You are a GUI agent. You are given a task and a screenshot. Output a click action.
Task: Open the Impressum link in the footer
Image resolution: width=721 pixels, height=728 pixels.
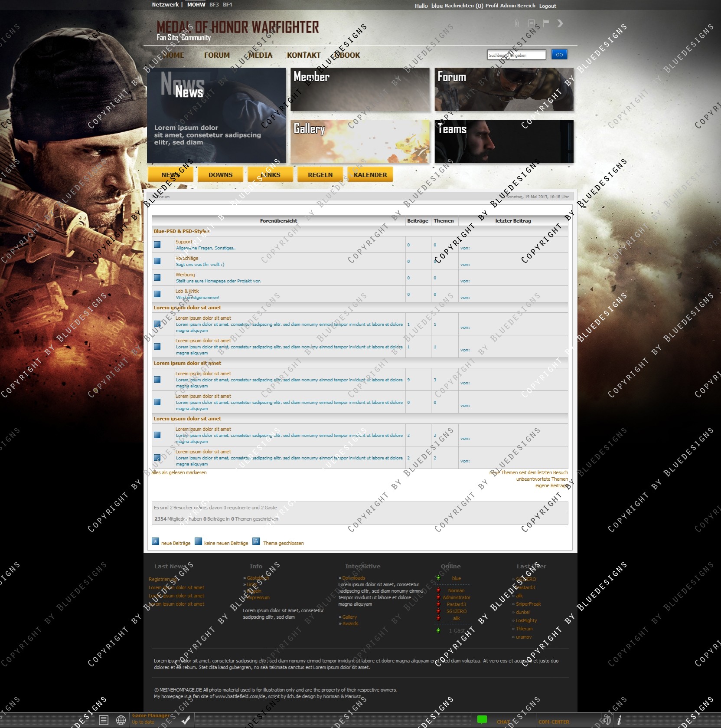click(258, 597)
